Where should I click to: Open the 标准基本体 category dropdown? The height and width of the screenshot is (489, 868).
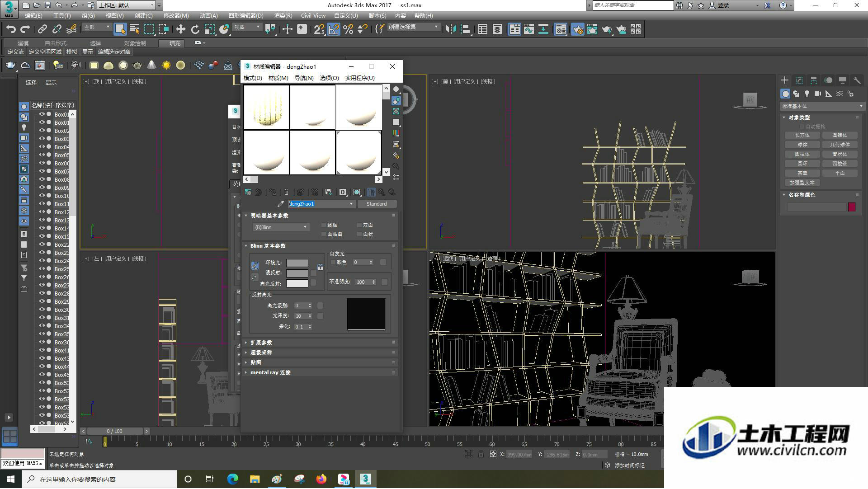pyautogui.click(x=822, y=106)
